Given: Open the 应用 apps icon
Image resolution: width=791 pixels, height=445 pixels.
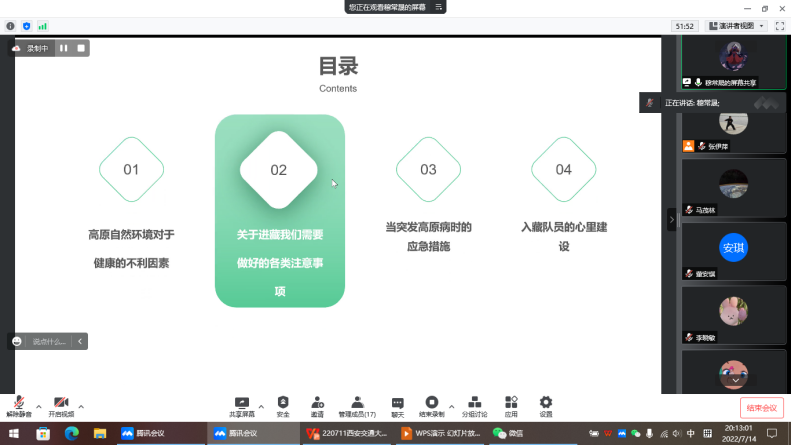Looking at the screenshot, I should click(x=511, y=402).
